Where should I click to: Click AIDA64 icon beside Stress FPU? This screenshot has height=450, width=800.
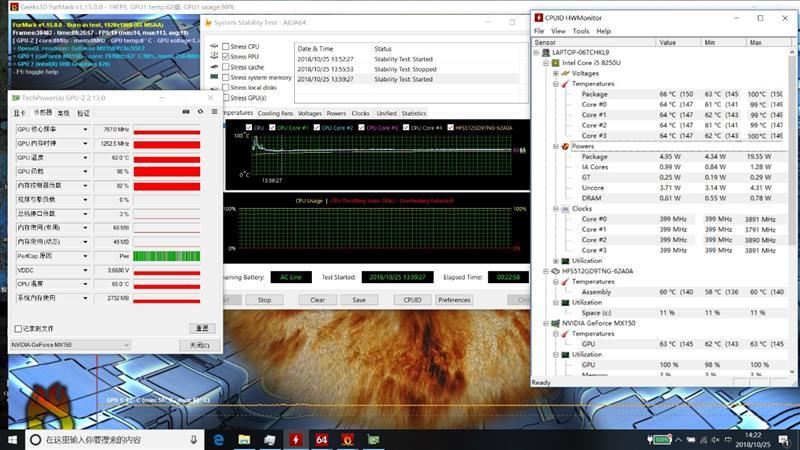coord(214,56)
